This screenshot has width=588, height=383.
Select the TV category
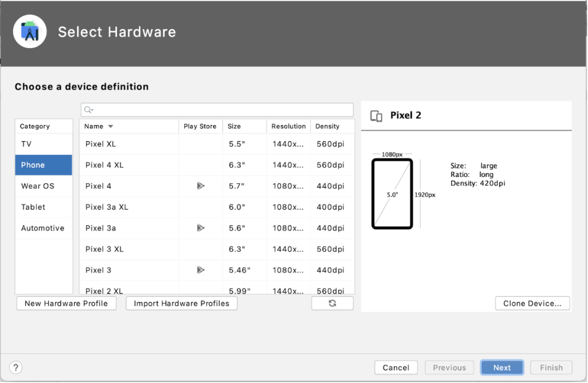pos(26,144)
